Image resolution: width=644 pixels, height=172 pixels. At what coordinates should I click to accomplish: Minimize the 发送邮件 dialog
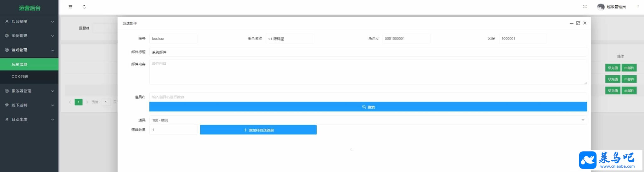pyautogui.click(x=571, y=23)
